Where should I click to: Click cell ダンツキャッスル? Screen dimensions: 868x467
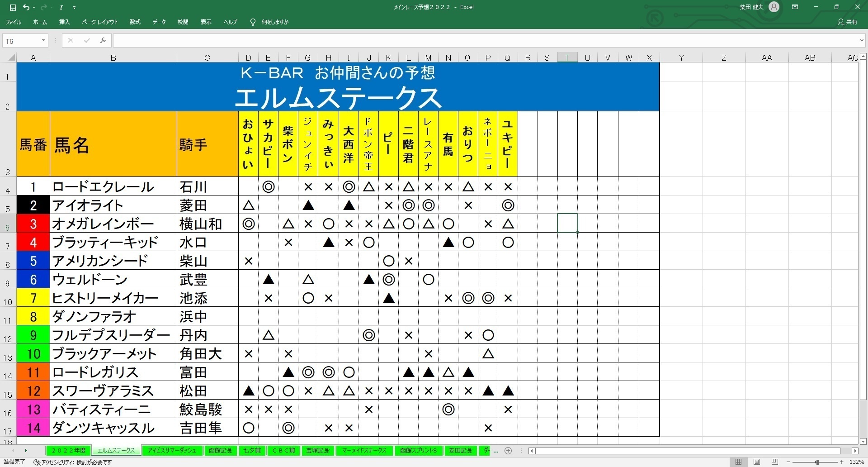113,428
